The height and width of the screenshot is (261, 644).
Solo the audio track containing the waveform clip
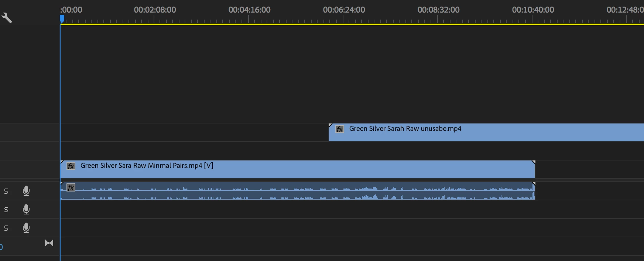tap(6, 191)
